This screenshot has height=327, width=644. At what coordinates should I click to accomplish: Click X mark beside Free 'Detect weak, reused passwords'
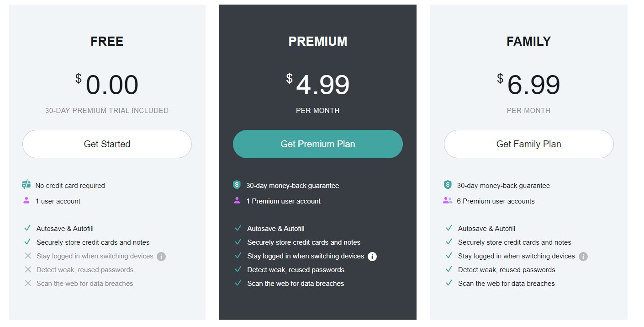pyautogui.click(x=28, y=270)
